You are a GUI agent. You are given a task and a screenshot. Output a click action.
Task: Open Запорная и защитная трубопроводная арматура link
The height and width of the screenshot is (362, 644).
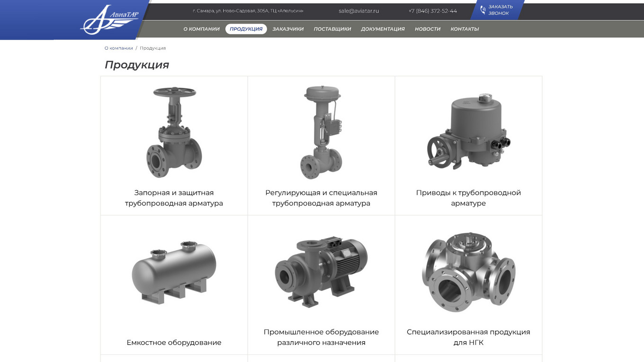tap(174, 198)
